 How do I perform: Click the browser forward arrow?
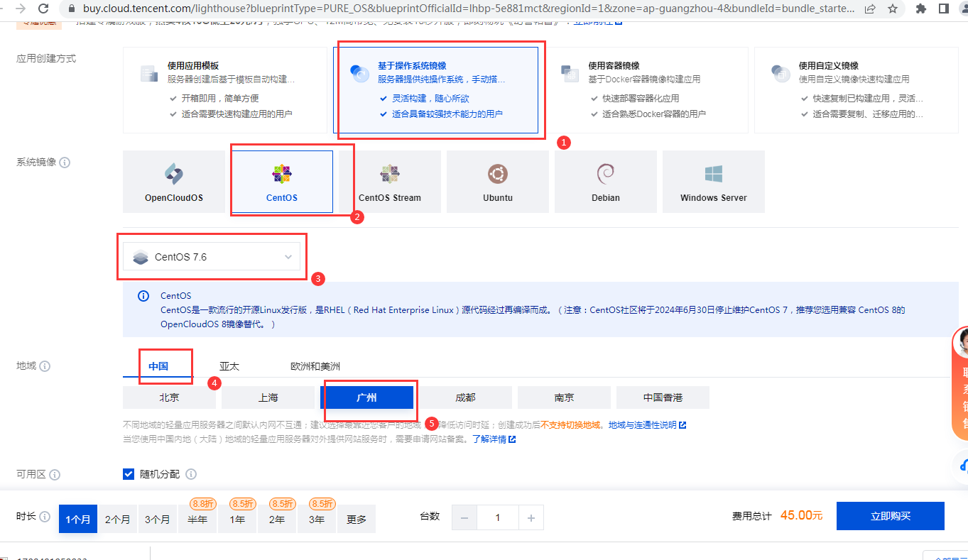point(19,9)
